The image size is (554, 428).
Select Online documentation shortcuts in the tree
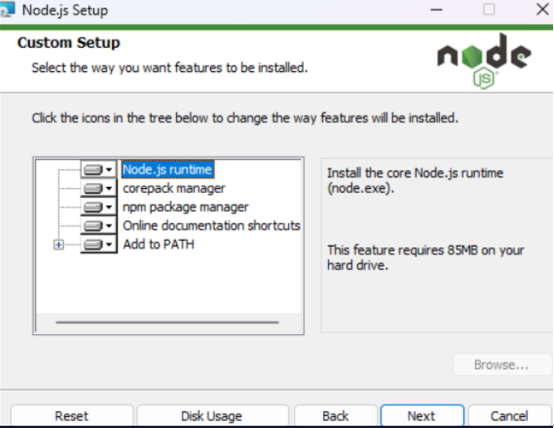point(211,226)
